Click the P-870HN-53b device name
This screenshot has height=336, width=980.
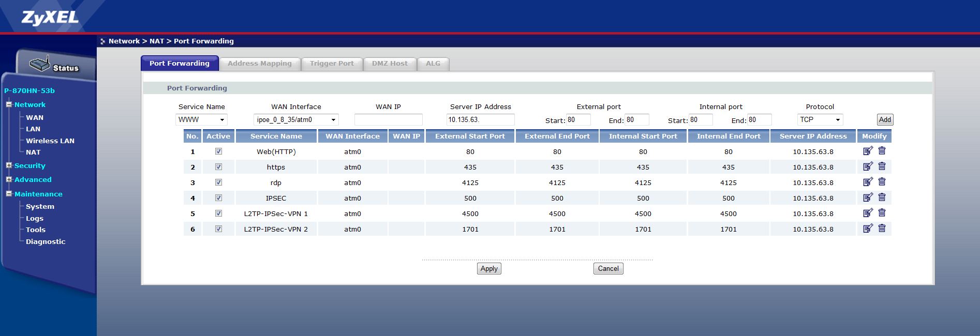tap(29, 90)
